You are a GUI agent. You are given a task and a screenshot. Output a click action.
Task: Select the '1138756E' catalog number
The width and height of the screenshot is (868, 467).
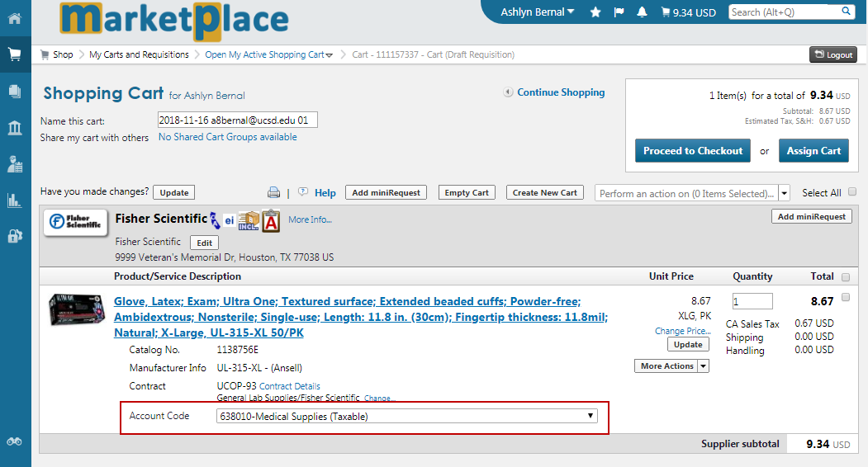click(238, 350)
